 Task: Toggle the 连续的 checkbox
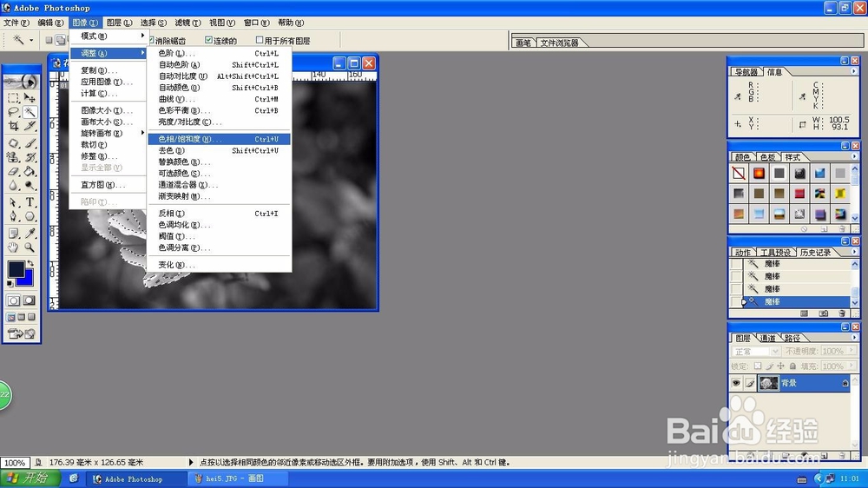click(x=208, y=40)
